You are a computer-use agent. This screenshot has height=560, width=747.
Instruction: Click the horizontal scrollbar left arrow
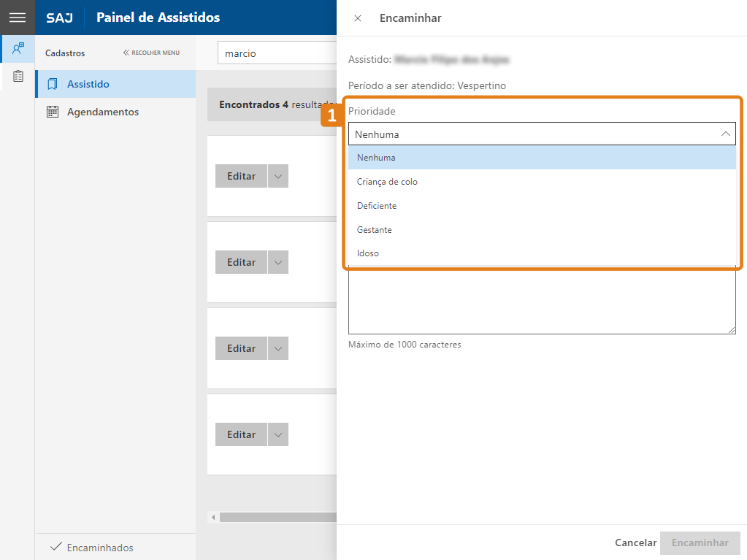point(213,517)
